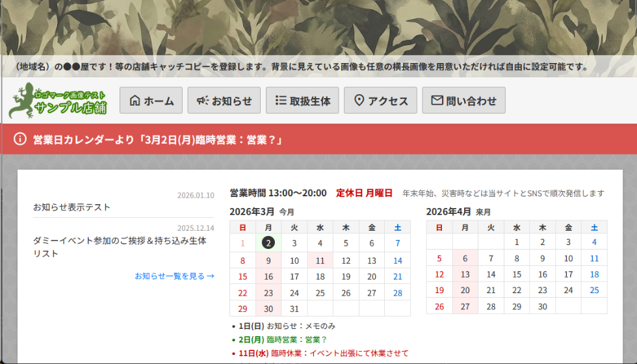The width and height of the screenshot is (637, 364).
Task: Select today's highlighted date 2 in March
Action: 268,243
